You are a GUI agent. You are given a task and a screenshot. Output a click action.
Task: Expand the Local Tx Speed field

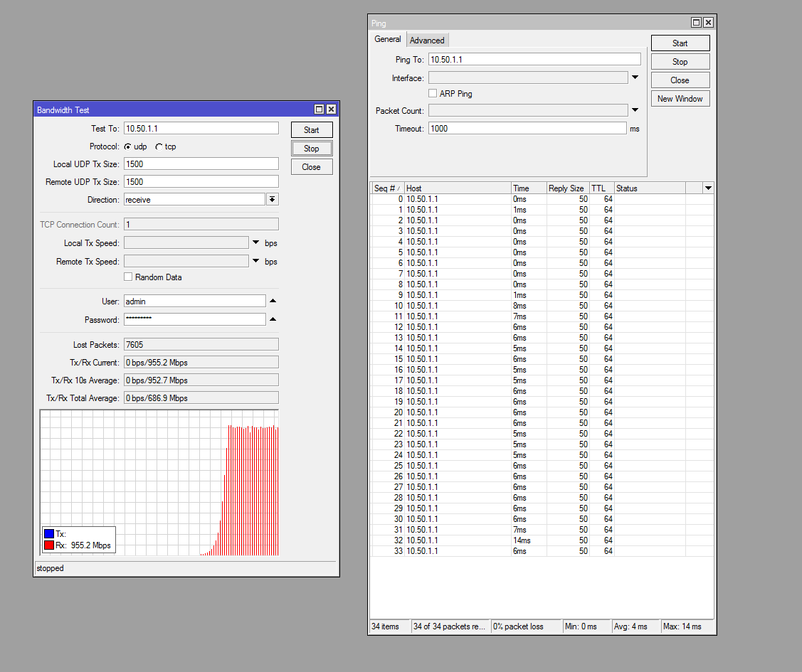click(255, 242)
